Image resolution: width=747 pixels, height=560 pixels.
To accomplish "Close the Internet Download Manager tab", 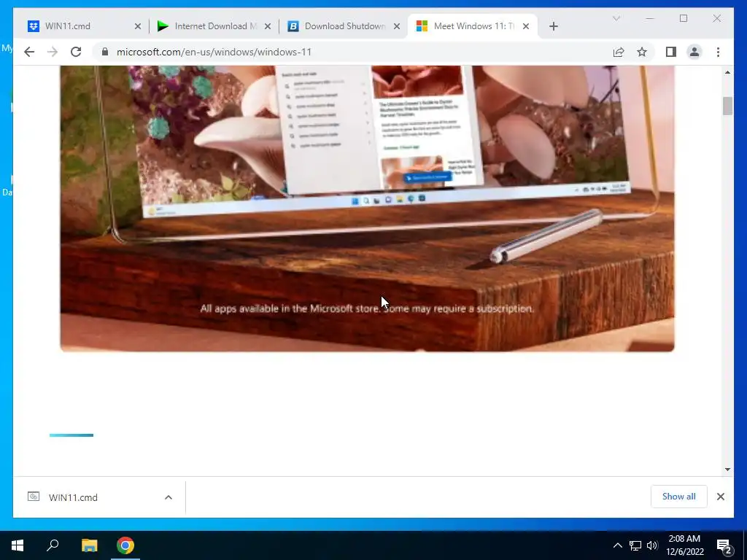I will click(268, 26).
